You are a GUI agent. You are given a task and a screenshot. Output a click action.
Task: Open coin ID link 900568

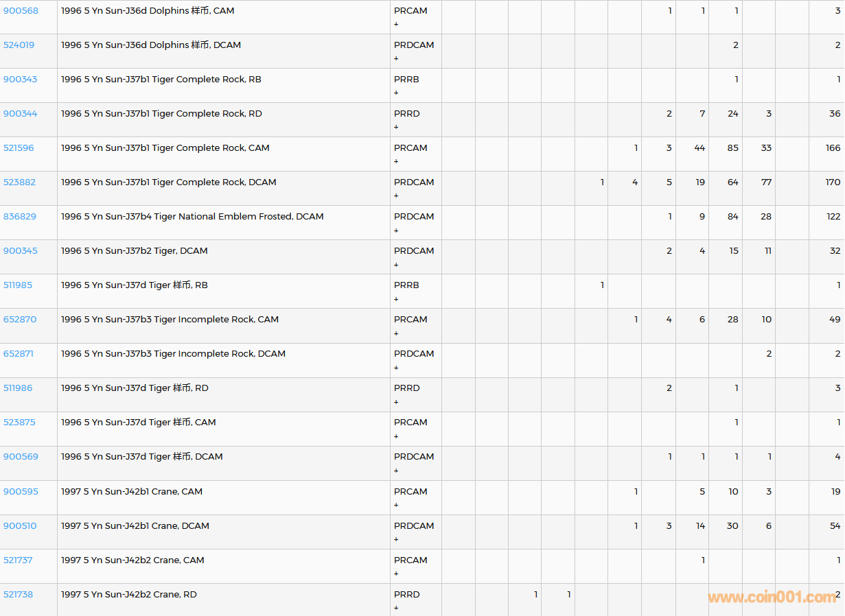pyautogui.click(x=21, y=11)
